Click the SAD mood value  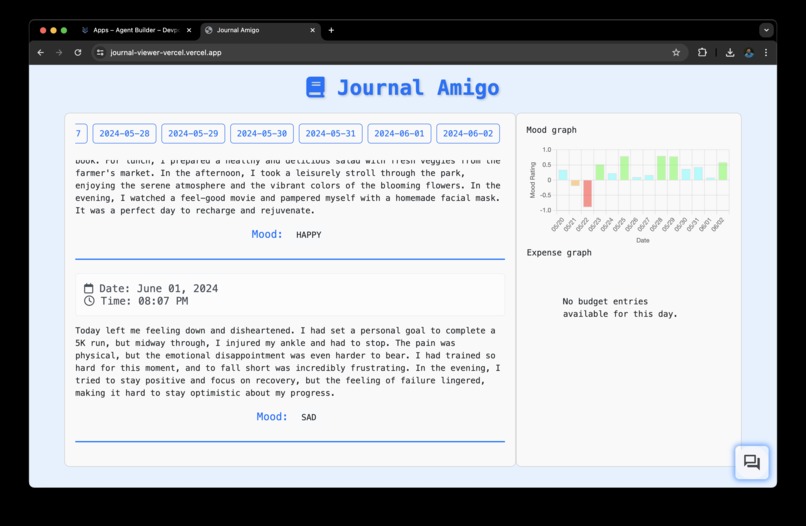[308, 417]
